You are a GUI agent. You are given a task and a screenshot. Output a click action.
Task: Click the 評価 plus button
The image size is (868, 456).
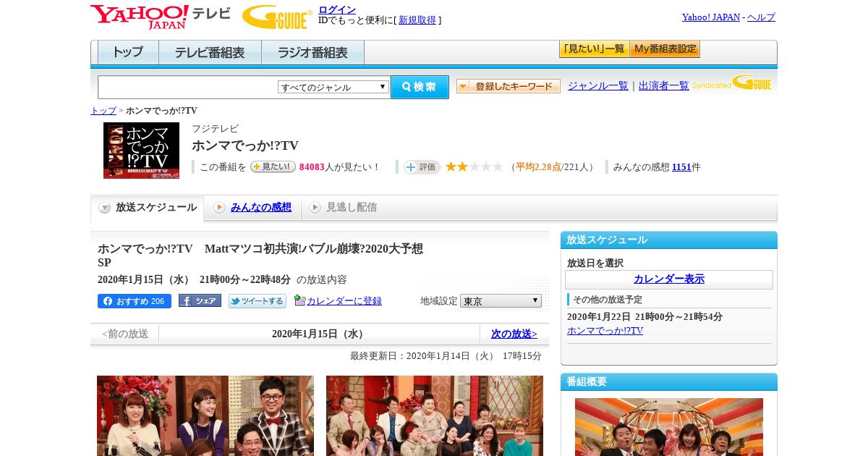pos(422,167)
